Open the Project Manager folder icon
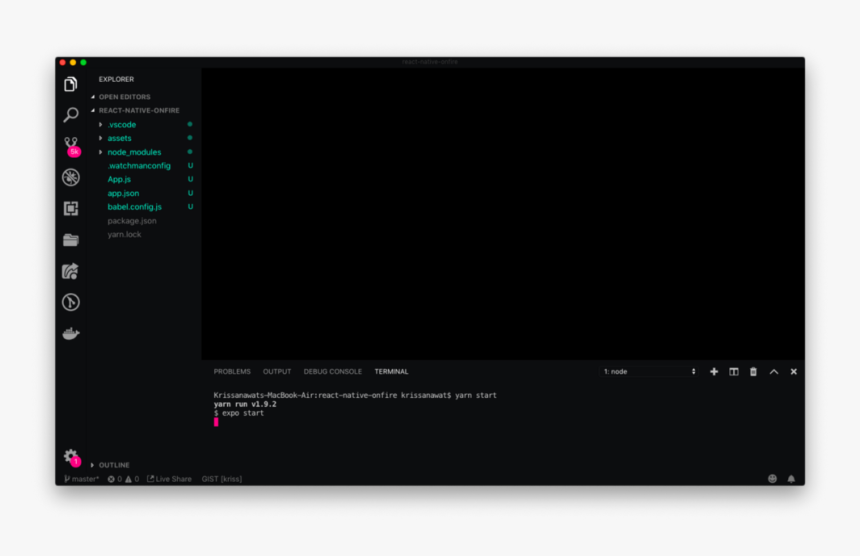 (x=71, y=240)
